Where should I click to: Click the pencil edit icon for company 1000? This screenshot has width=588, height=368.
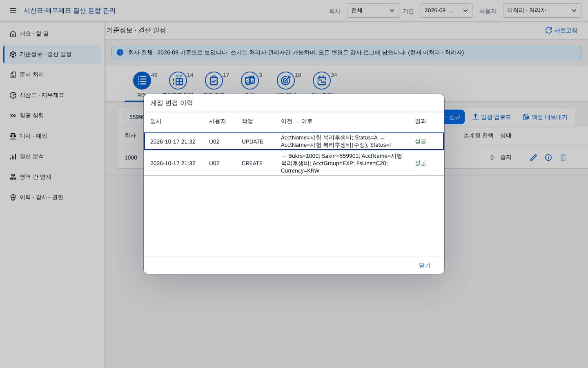tap(534, 157)
